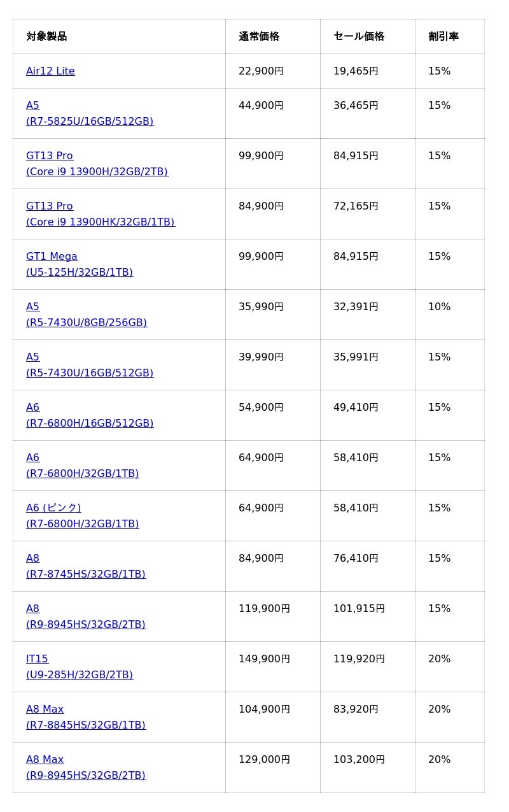The height and width of the screenshot is (812, 509).
Task: Click the 割引率 column header
Action: click(x=443, y=36)
